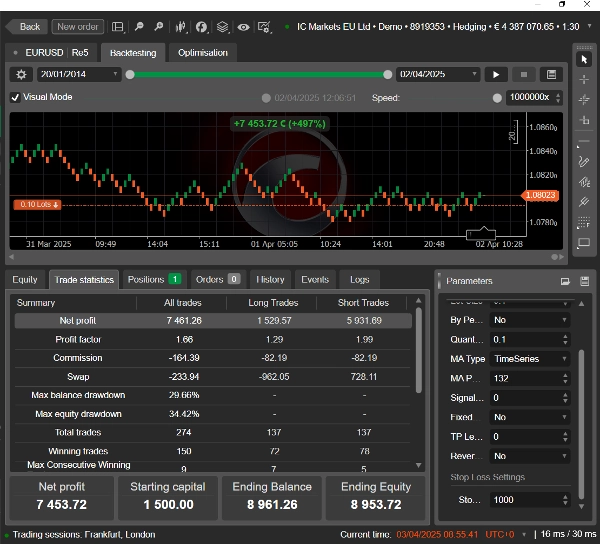This screenshot has height=544, width=600.
Task: Go Back with the Back button
Action: pyautogui.click(x=27, y=27)
